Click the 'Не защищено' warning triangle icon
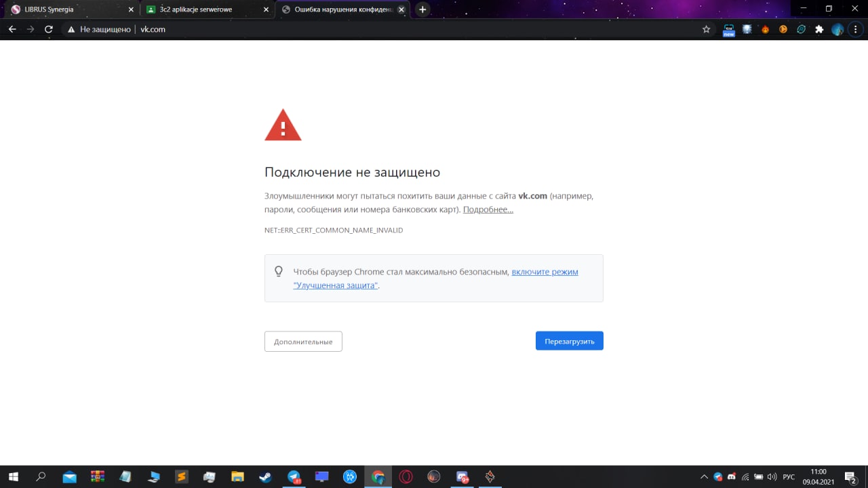This screenshot has height=488, width=868. (71, 29)
